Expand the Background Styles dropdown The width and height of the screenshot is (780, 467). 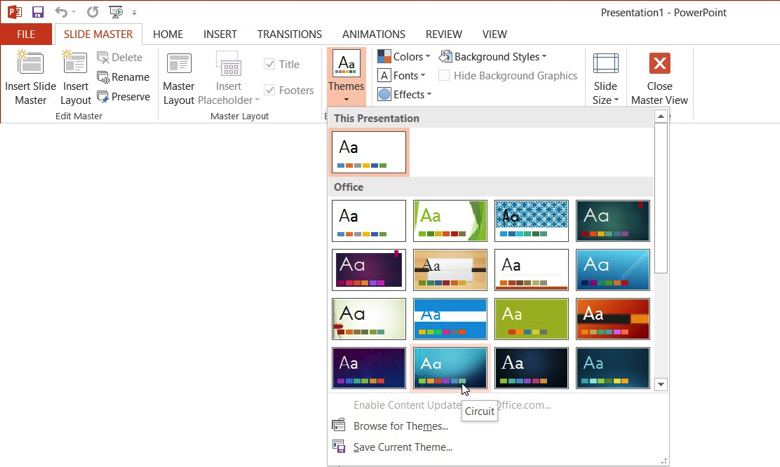[493, 57]
